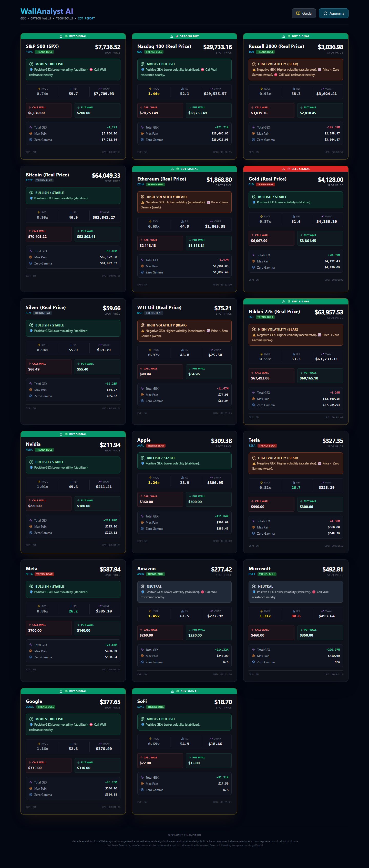Click the alert icon in Nikkei 225 Buy Signal banner
Image resolution: width=369 pixels, height=868 pixels.
pyautogui.click(x=284, y=302)
